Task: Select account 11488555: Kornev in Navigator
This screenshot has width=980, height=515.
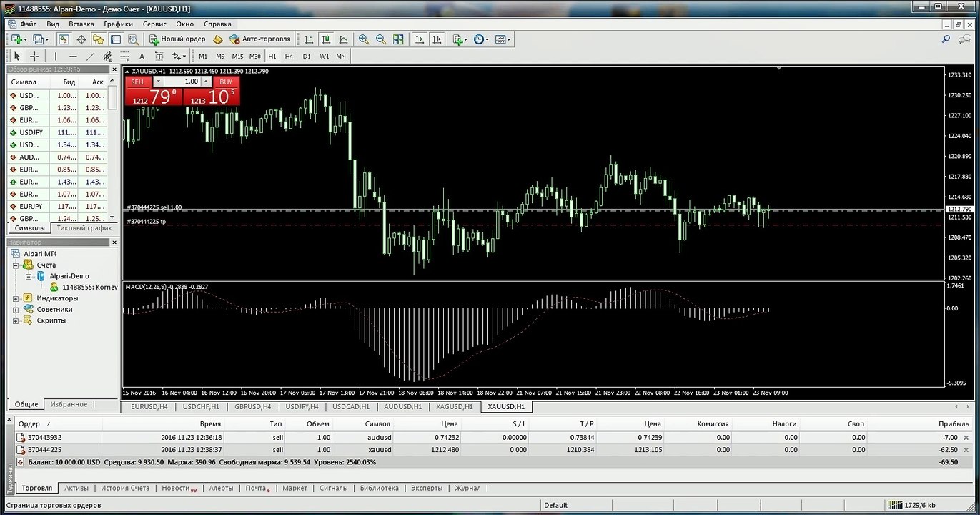Action: 89,287
